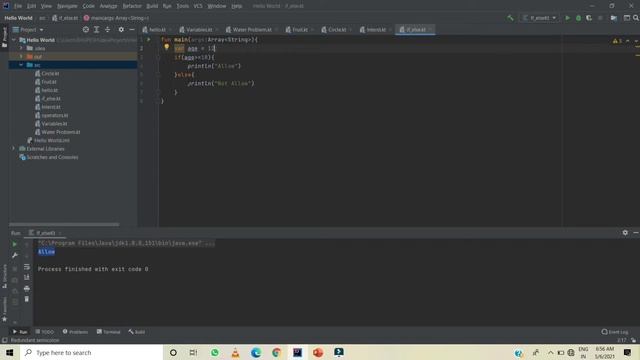Click Task View icon on taskbar
This screenshot has width=640, height=360.
[x=194, y=353]
